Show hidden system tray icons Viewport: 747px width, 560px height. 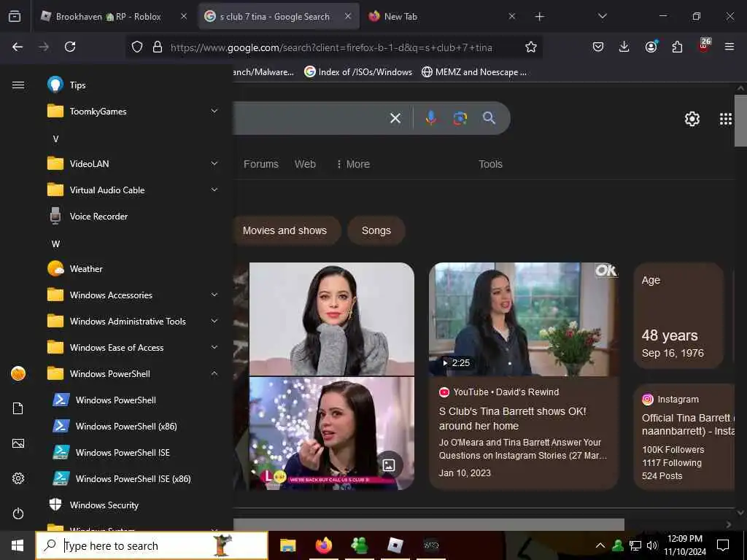[600, 545]
